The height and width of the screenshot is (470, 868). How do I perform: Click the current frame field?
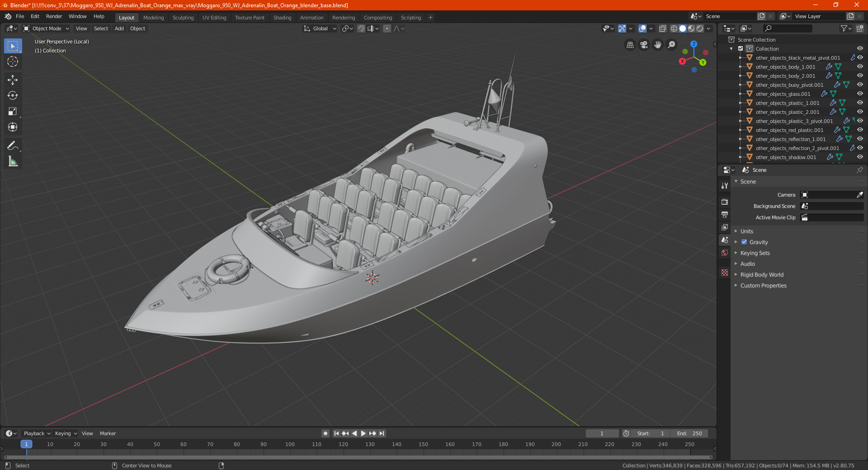602,433
